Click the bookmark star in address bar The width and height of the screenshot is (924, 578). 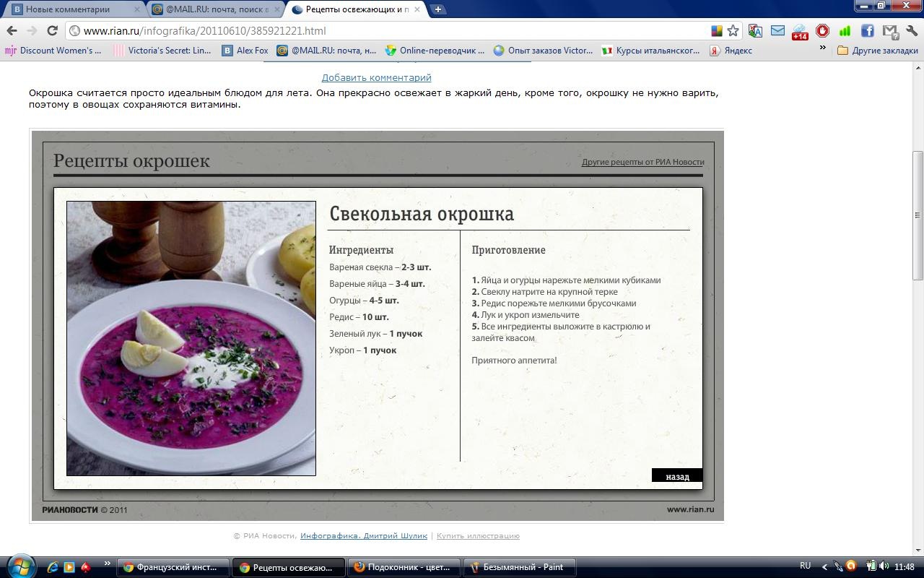733,31
